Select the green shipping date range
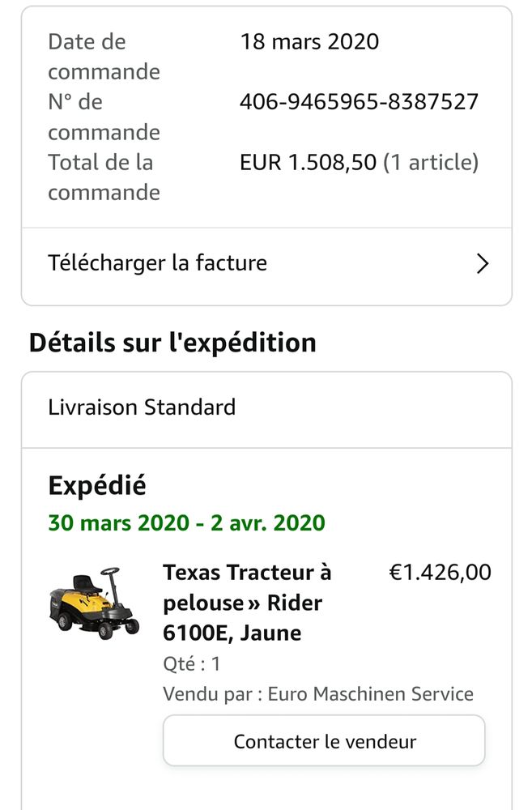 click(186, 523)
